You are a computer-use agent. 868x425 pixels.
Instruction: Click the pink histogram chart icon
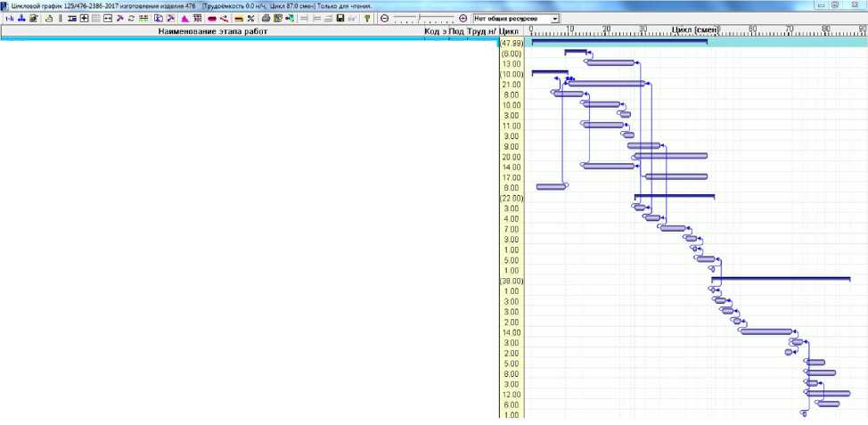(x=184, y=18)
